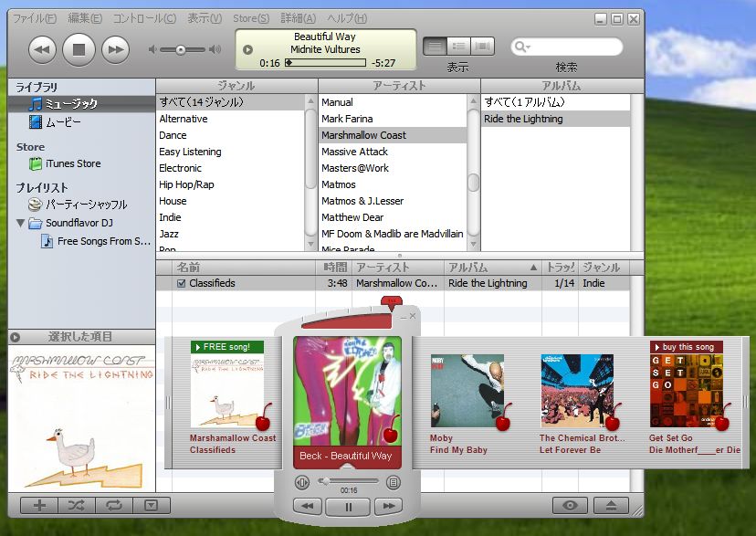Select すべて(14 ジャンル) in genre column

tap(230, 102)
